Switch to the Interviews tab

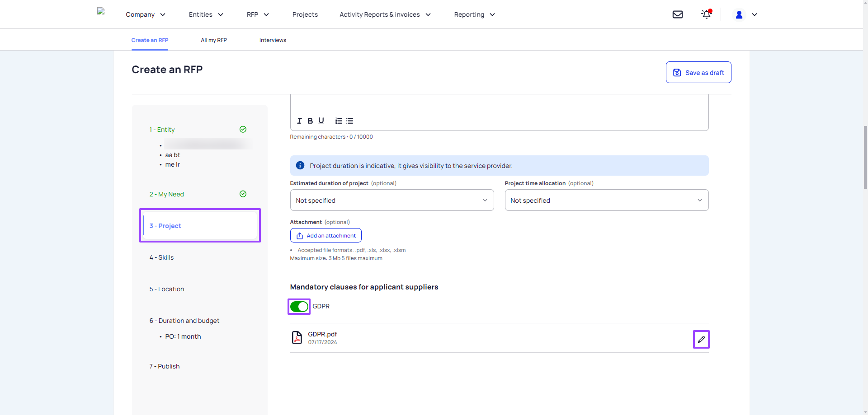click(273, 40)
